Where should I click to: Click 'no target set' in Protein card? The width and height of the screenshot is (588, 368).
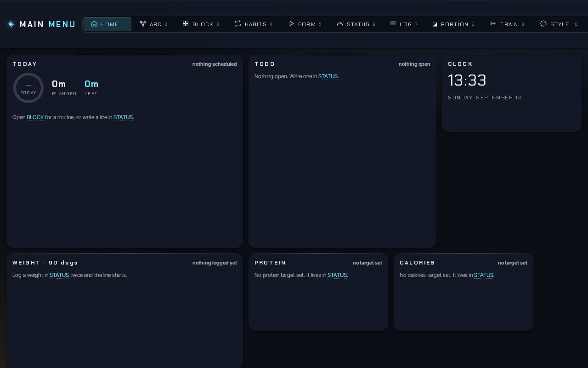[367, 263]
